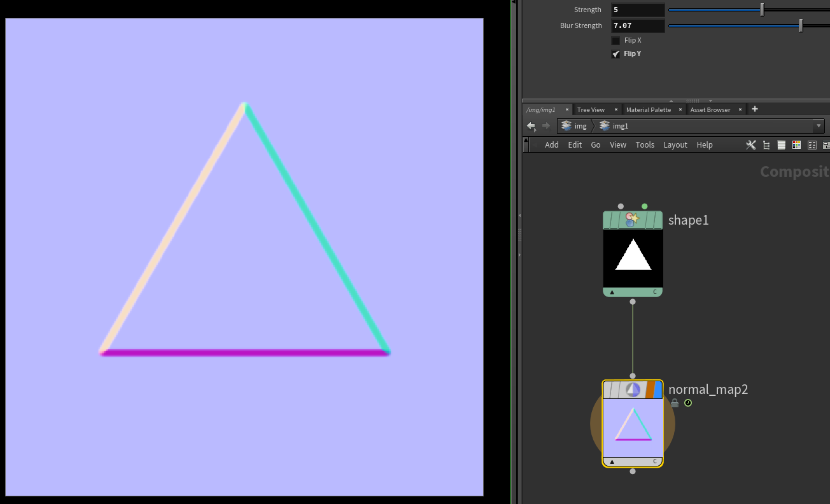Image resolution: width=830 pixels, height=504 pixels.
Task: Click the img1 path breadcrumb
Action: point(620,126)
